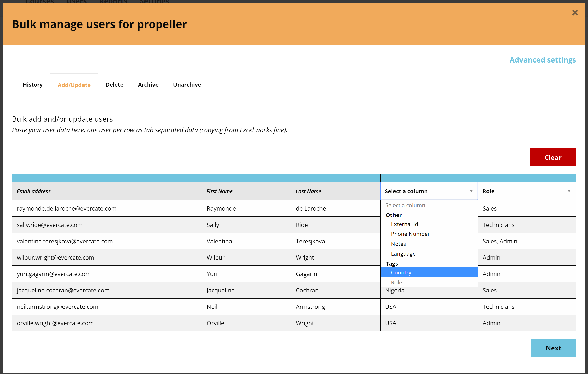This screenshot has width=588, height=374.
Task: Collapse the column picker using its arrow icon
Action: point(471,191)
